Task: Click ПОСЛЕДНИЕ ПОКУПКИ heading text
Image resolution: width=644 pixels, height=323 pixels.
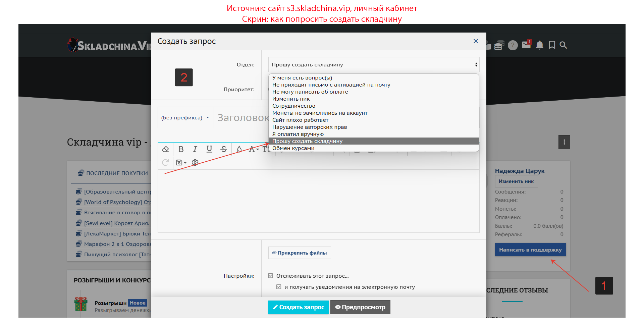Action: pyautogui.click(x=117, y=173)
